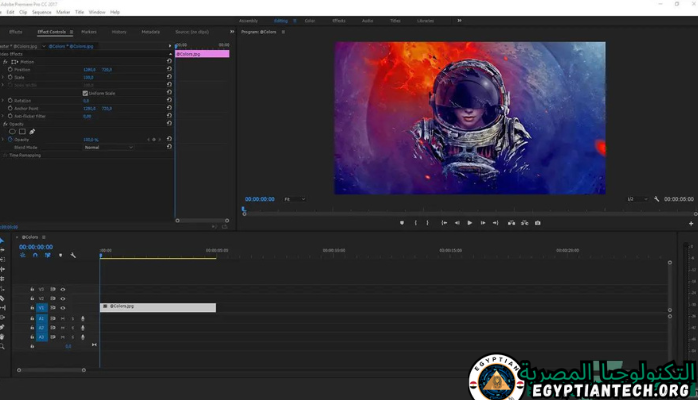Play the sequence in Program monitor
Viewport: 698px width, 400px height.
coord(470,223)
